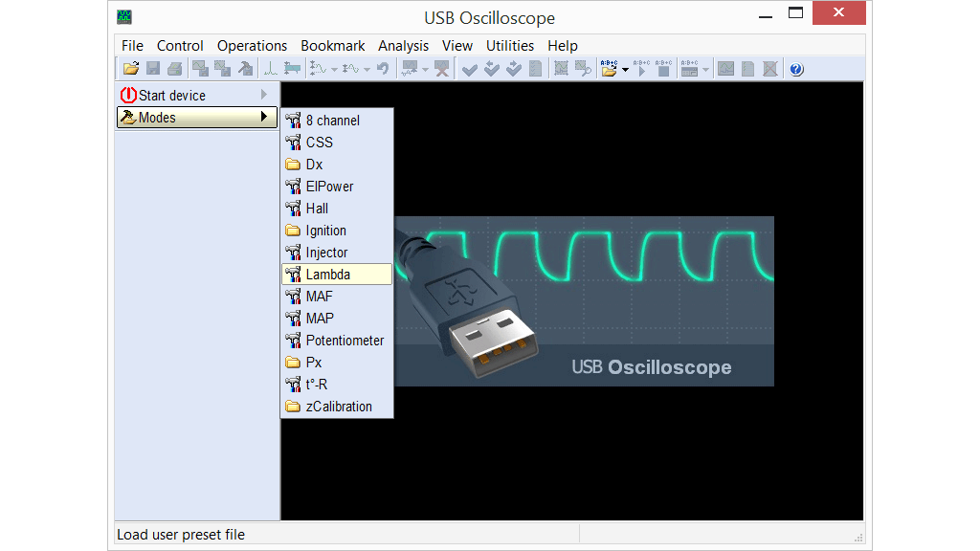Select the Lambda mode preset

tap(327, 275)
